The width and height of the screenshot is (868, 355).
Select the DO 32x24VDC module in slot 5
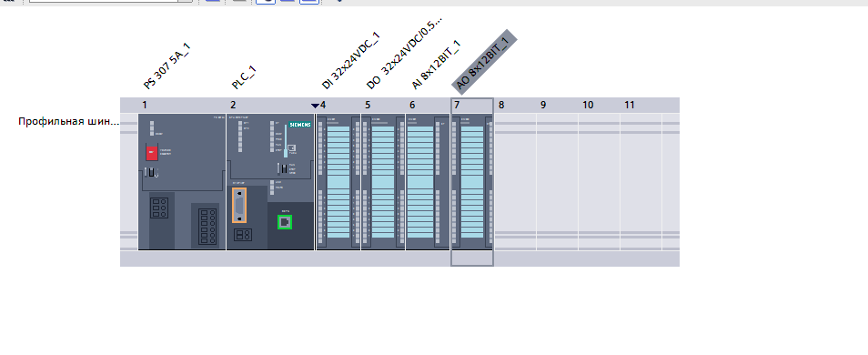point(383,182)
